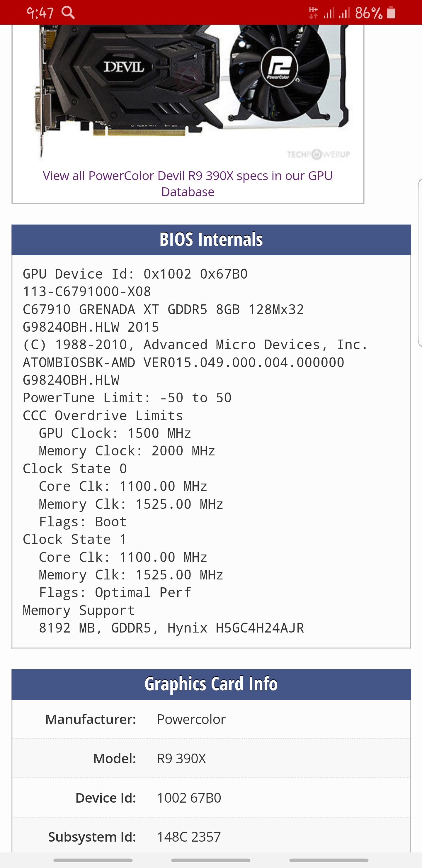The height and width of the screenshot is (868, 422).
Task: Click the BIOS Internals section header
Action: pos(211,240)
